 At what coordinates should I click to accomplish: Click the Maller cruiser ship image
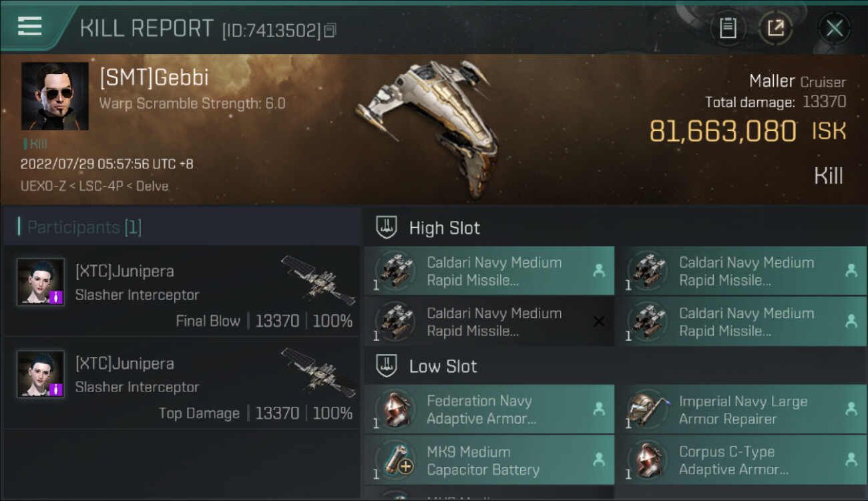(427, 127)
